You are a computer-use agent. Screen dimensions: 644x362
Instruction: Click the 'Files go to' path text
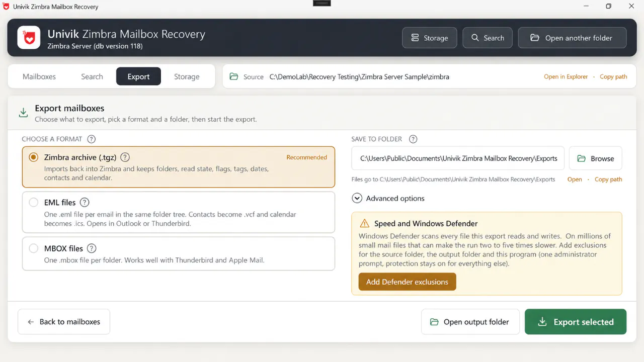pos(453,179)
